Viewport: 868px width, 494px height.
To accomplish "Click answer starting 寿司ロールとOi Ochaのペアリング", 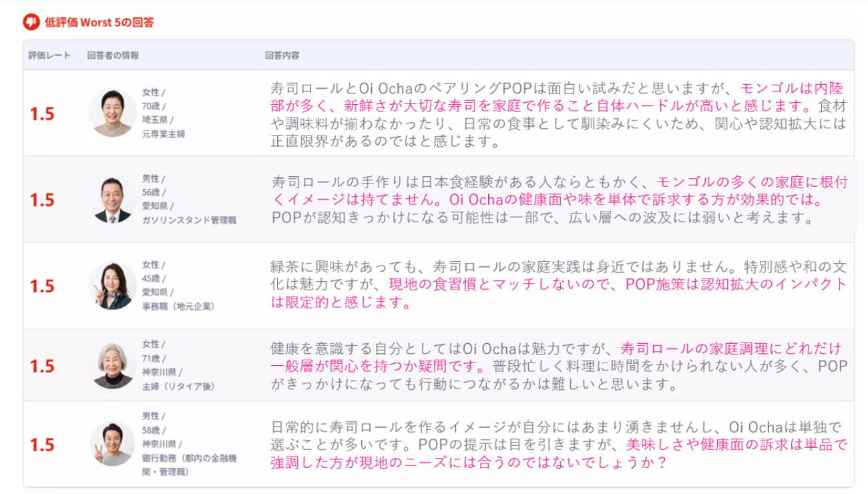I will pyautogui.click(x=559, y=114).
